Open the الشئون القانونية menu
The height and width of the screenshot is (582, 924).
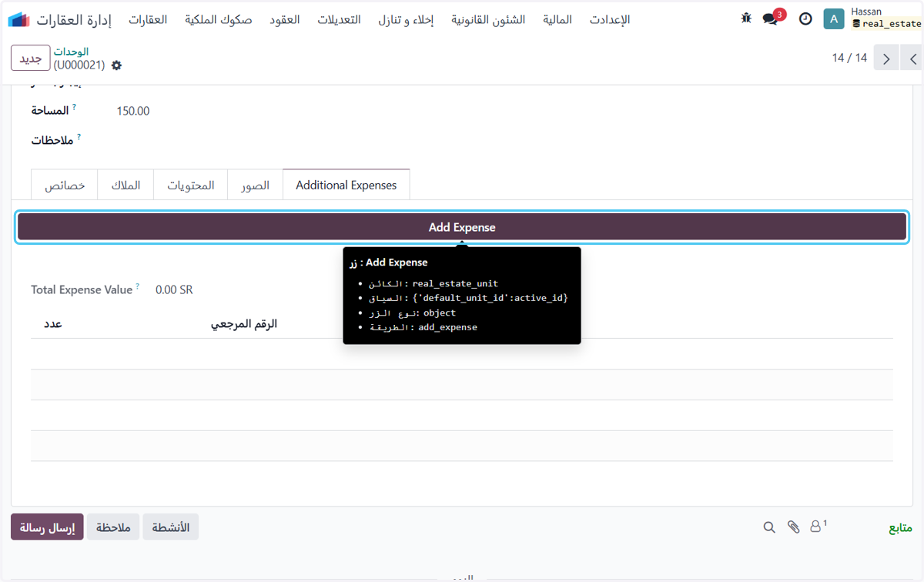click(x=488, y=19)
